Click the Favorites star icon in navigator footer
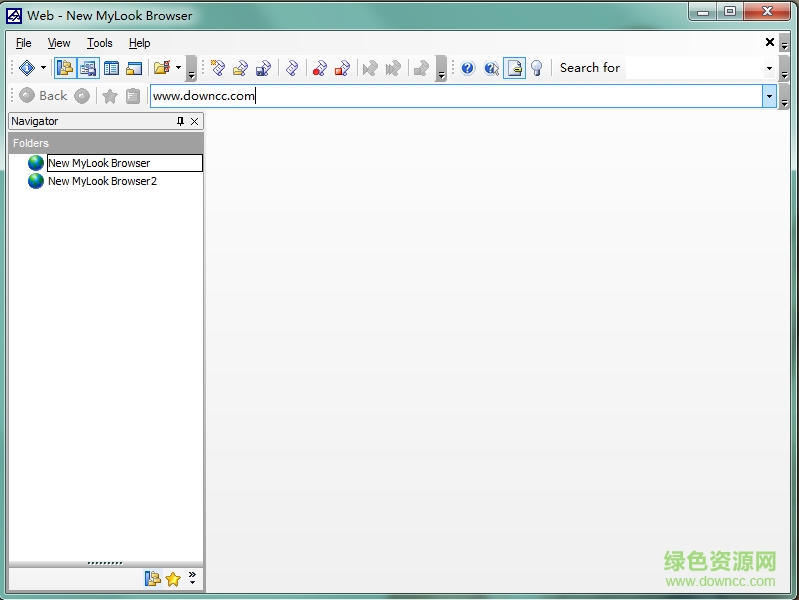The height and width of the screenshot is (600, 799). [173, 579]
